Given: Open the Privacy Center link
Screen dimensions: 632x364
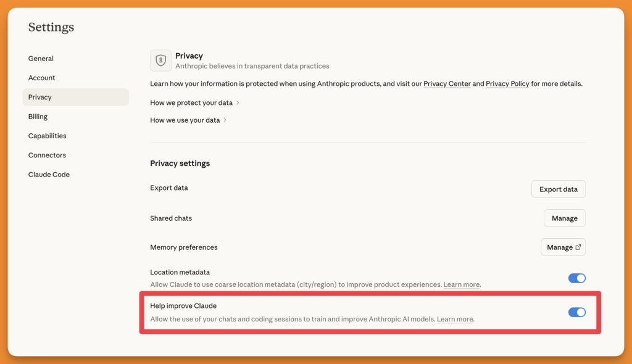Looking at the screenshot, I should (x=447, y=83).
